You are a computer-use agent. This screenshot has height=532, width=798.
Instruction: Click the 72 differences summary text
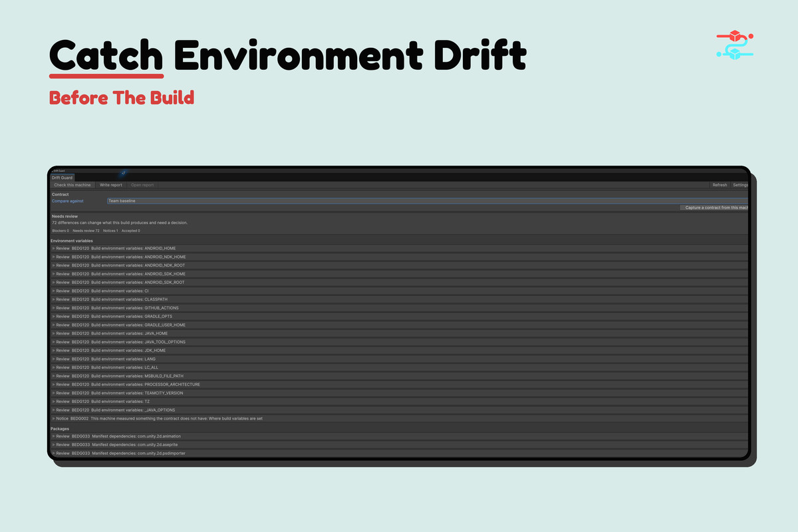(x=120, y=223)
